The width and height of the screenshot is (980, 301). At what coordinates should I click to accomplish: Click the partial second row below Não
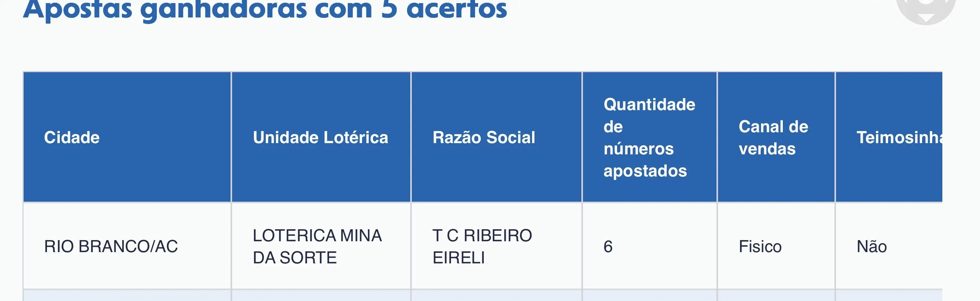pyautogui.click(x=889, y=296)
